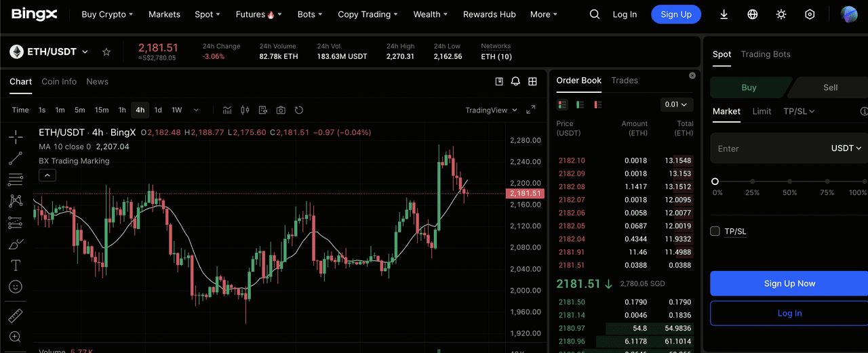Open the price alert bell icon
Image resolution: width=868 pixels, height=353 pixels.
pos(515,81)
